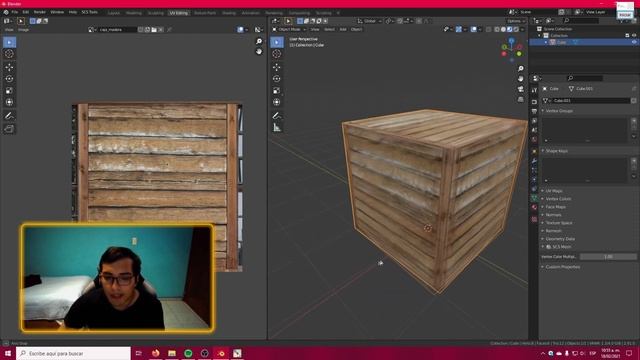Expand the Custom Properties panel
The image size is (640, 360).
(x=562, y=267)
